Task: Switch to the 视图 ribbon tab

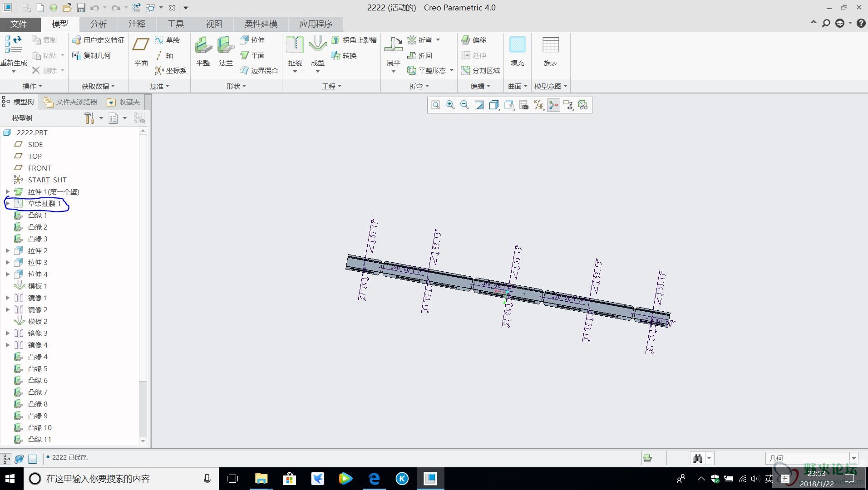Action: coord(214,24)
